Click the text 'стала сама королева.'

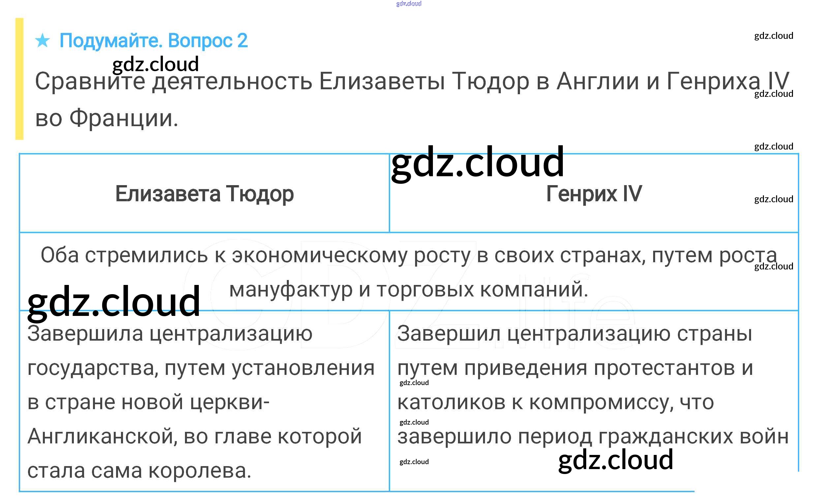pyautogui.click(x=139, y=471)
